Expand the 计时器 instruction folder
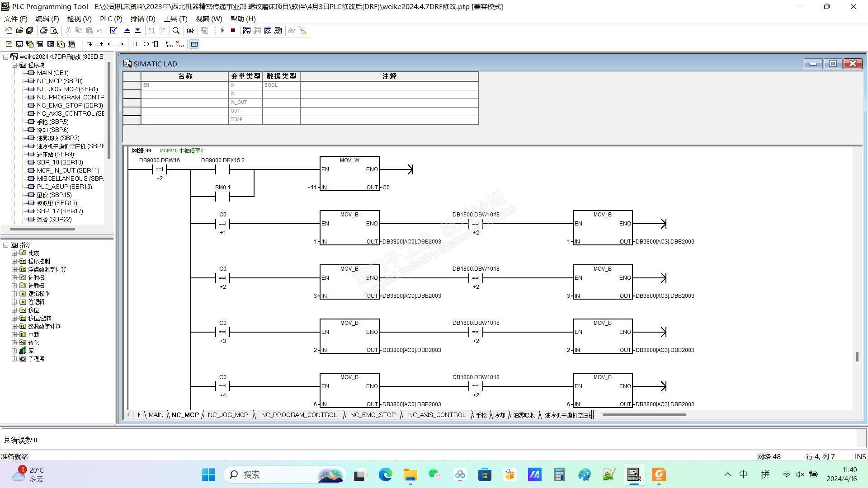 click(x=14, y=277)
